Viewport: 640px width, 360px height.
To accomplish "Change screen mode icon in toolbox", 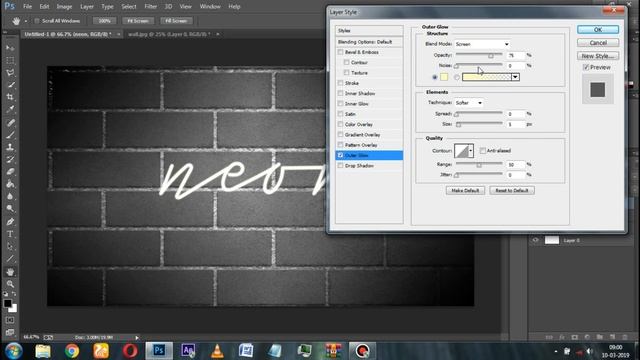I will tap(10, 333).
